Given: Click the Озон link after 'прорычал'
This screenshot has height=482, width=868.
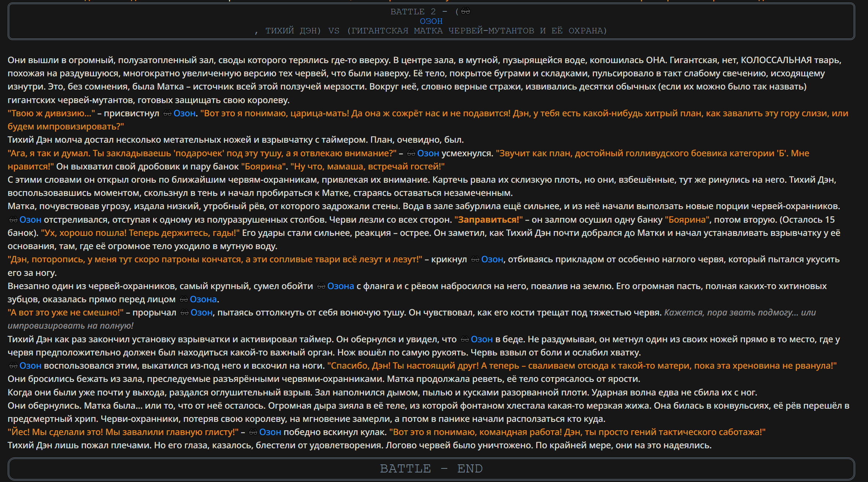Looking at the screenshot, I should click(201, 313).
